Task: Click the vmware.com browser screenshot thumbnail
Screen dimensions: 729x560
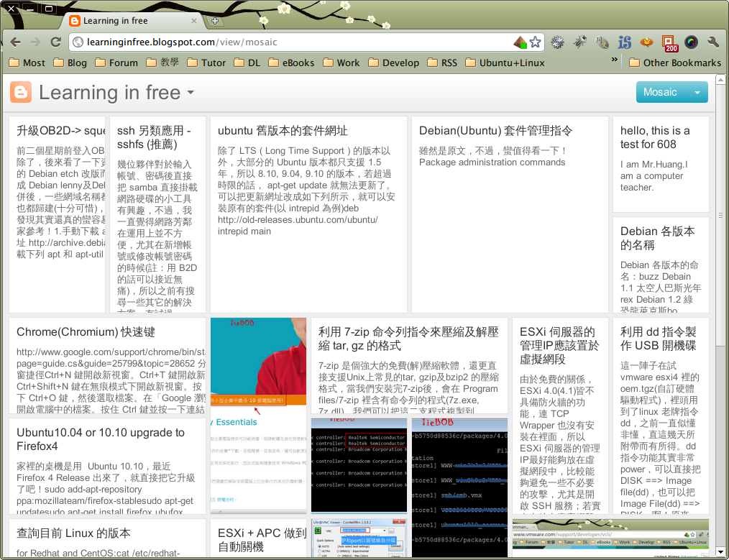Action: (610, 538)
